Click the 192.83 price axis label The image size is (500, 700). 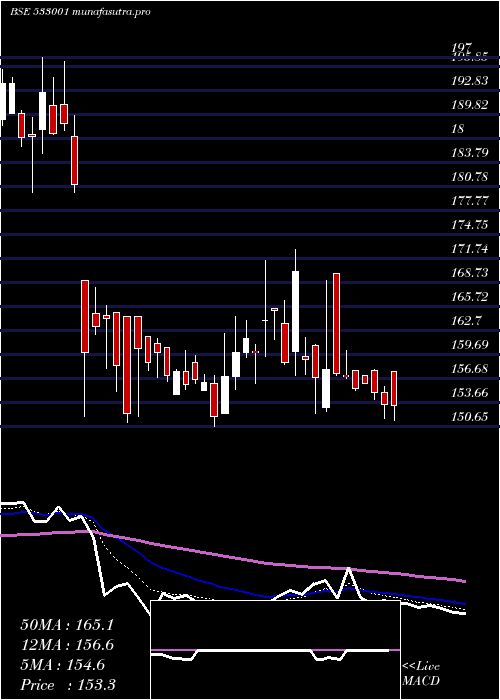pos(470,81)
